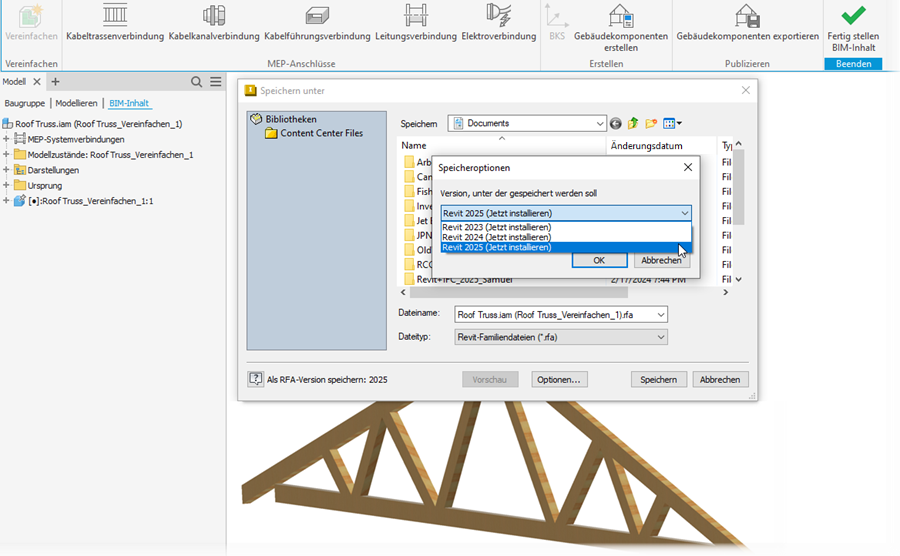Image resolution: width=900 pixels, height=556 pixels.
Task: Click the Kabeltrassenverbindung ribbon icon
Action: pos(115,15)
